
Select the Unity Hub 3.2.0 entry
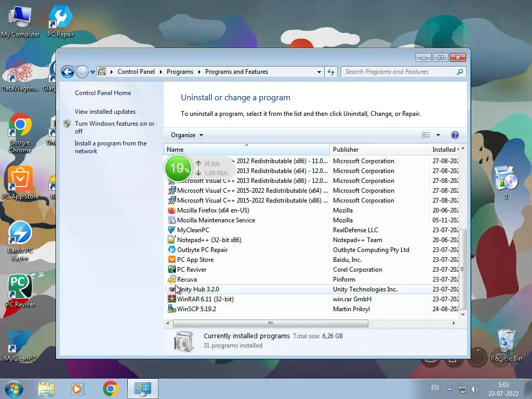tap(312, 289)
